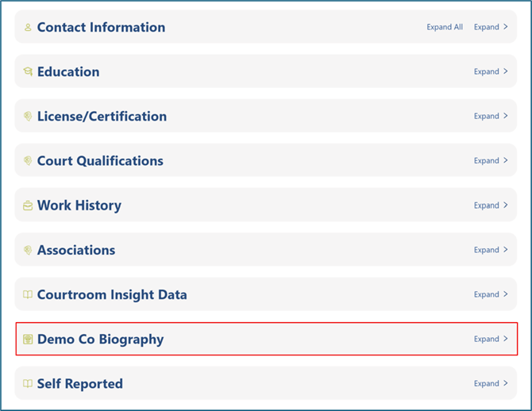Image resolution: width=532 pixels, height=411 pixels.
Task: Expand the License/Certification section
Action: point(491,116)
